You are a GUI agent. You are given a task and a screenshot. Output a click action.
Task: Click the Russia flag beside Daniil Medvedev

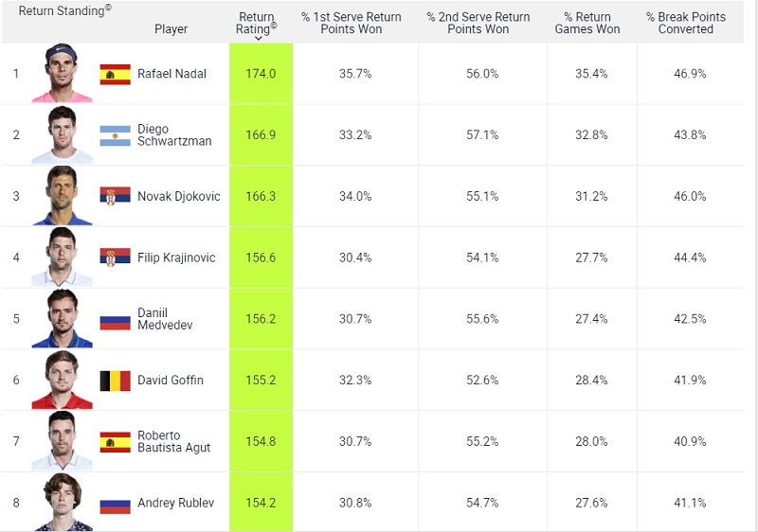click(115, 319)
